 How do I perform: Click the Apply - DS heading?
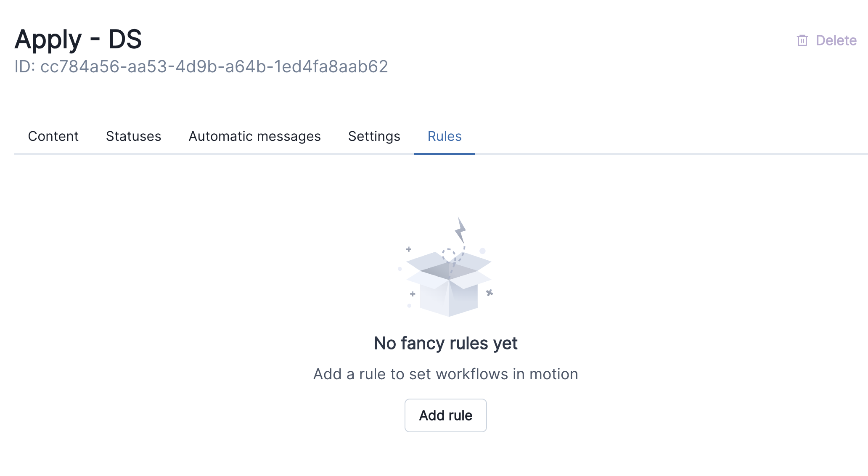79,39
